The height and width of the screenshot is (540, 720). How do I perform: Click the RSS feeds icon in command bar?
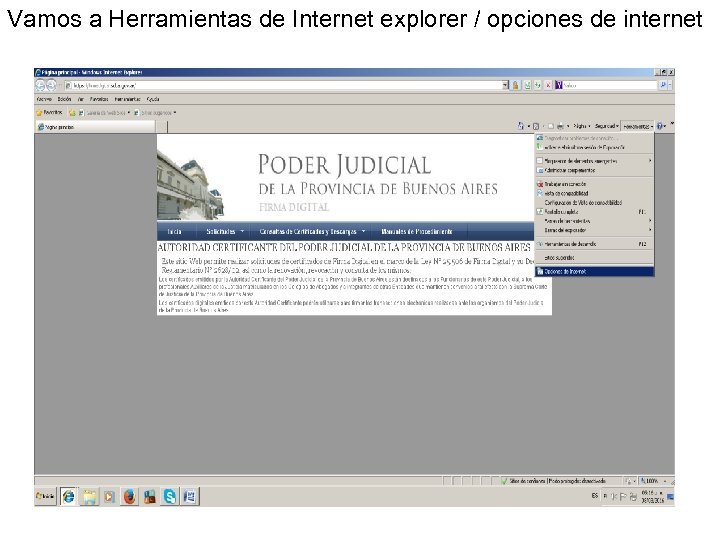pyautogui.click(x=536, y=126)
